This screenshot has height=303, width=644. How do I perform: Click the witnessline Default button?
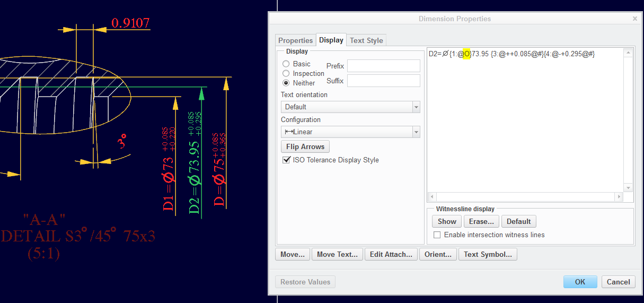[518, 221]
